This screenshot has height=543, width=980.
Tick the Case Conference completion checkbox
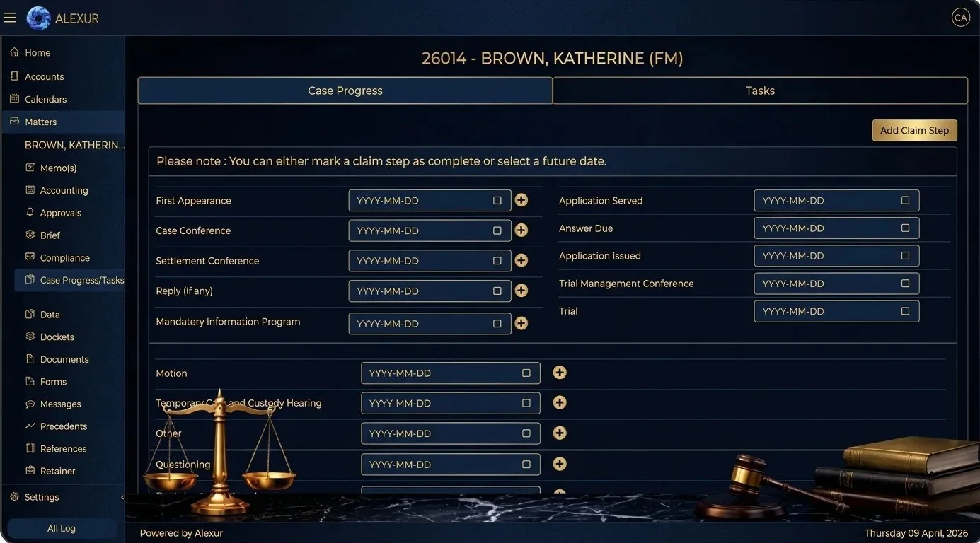click(497, 230)
